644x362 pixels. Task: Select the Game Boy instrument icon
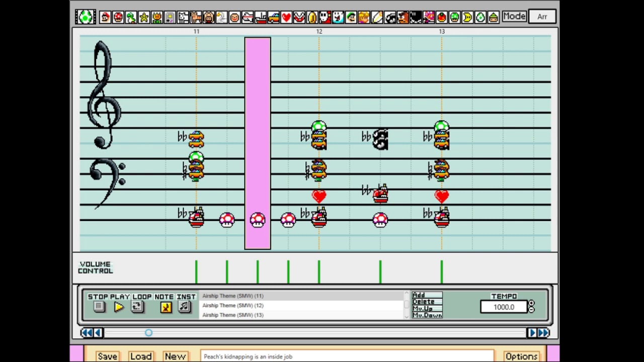[170, 18]
